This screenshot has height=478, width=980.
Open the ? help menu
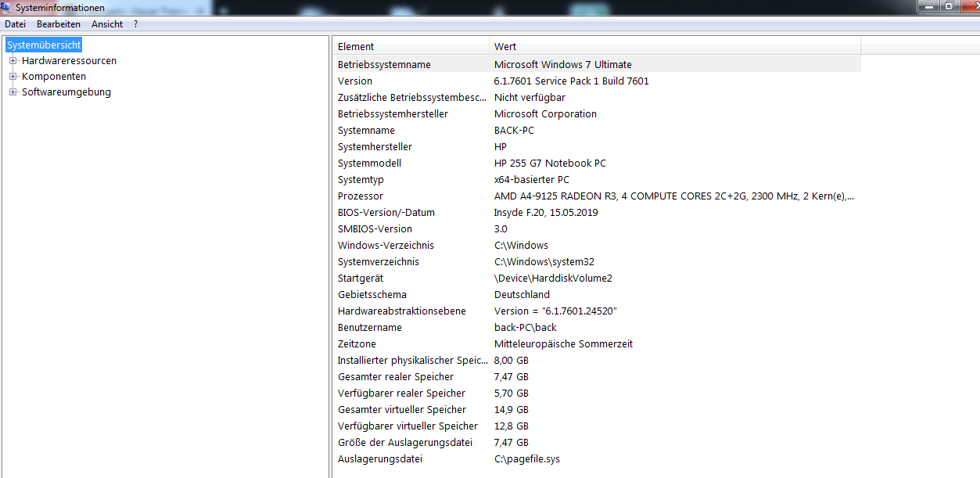[x=135, y=24]
